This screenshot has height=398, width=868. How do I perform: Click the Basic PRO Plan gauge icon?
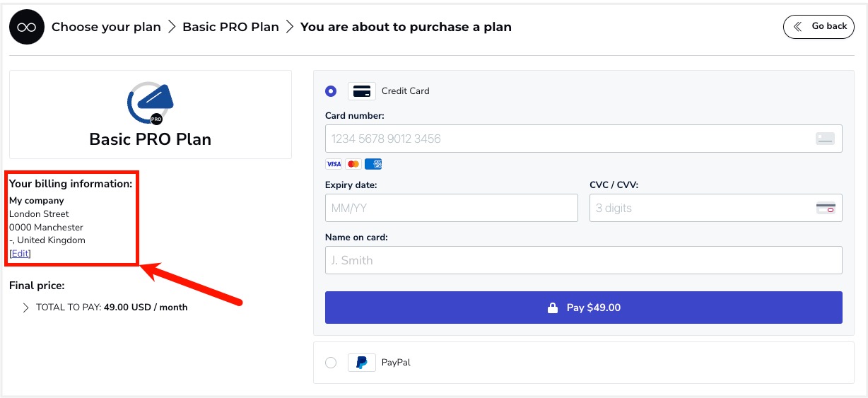coord(150,103)
